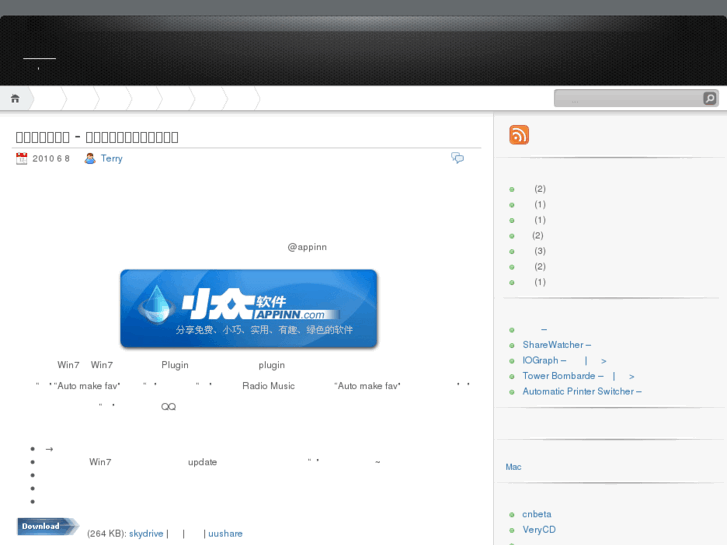Screen dimensions: 727x545
Task: Open the Automatic Printer Switcher link
Action: pyautogui.click(x=582, y=391)
